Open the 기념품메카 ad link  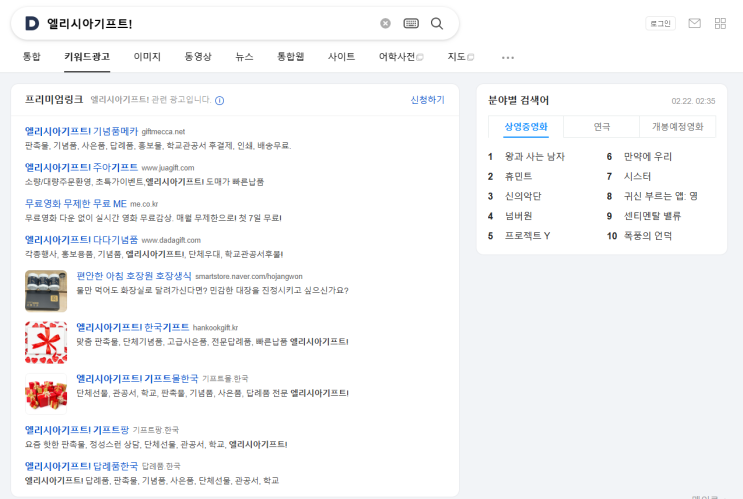82,131
